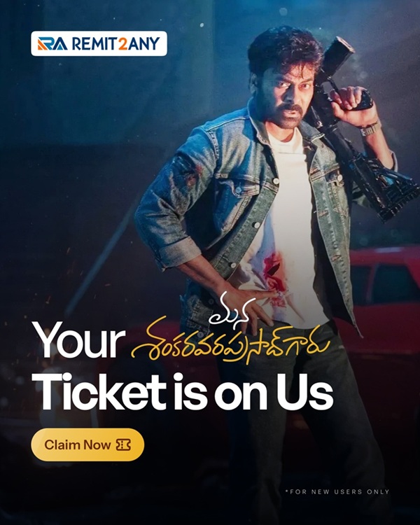Click the RA logo mark icon
The height and width of the screenshot is (525, 420).
pos(52,43)
